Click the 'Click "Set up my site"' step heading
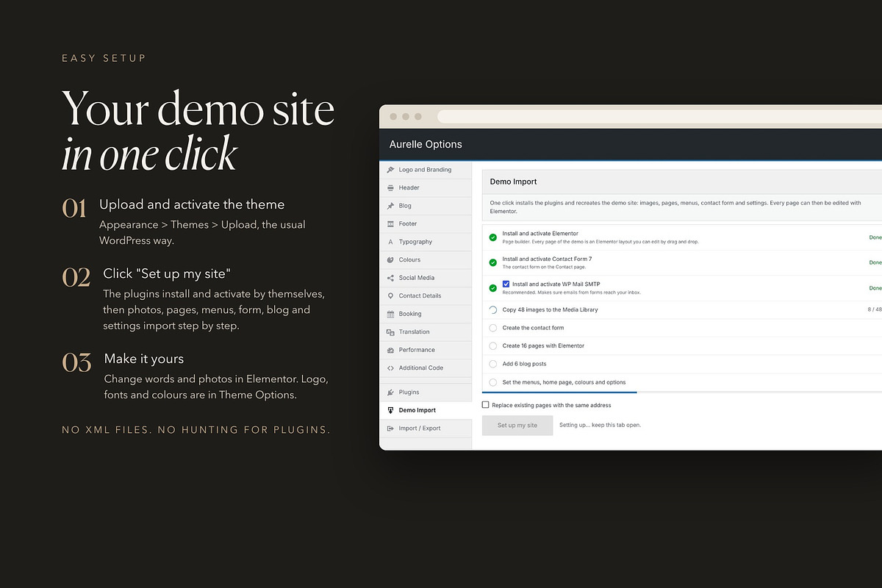 click(x=167, y=273)
